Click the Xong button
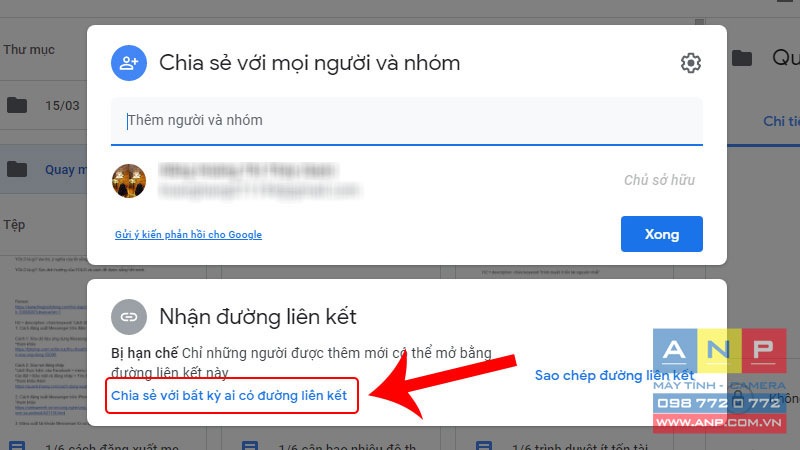The width and height of the screenshot is (800, 450). tap(662, 234)
